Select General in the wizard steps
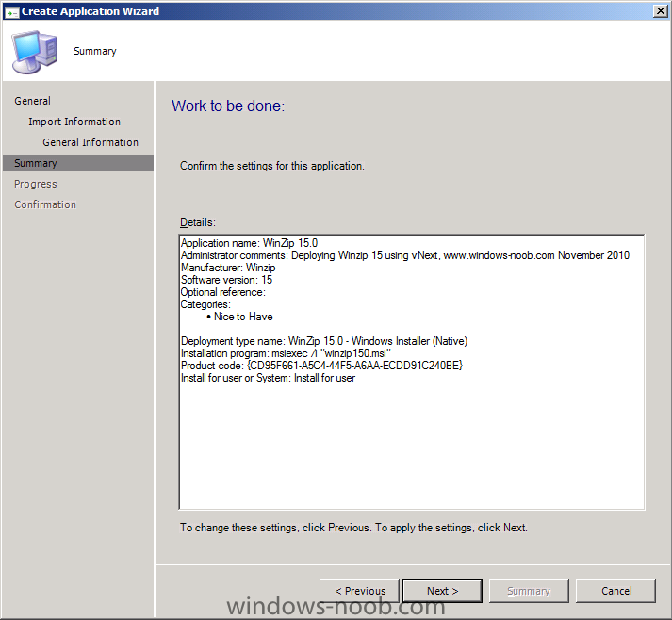Image resolution: width=672 pixels, height=620 pixels. (x=33, y=101)
